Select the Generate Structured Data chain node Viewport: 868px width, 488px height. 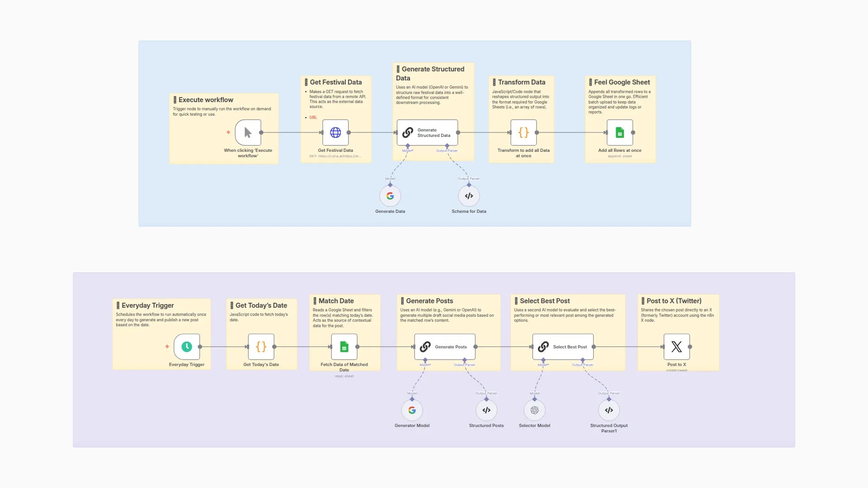tap(427, 132)
